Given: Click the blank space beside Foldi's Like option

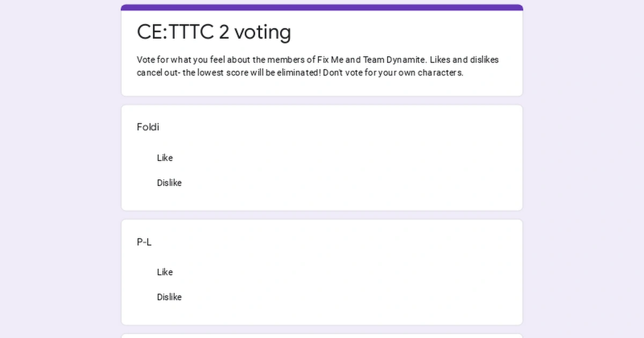Looking at the screenshot, I should pyautogui.click(x=322, y=158).
